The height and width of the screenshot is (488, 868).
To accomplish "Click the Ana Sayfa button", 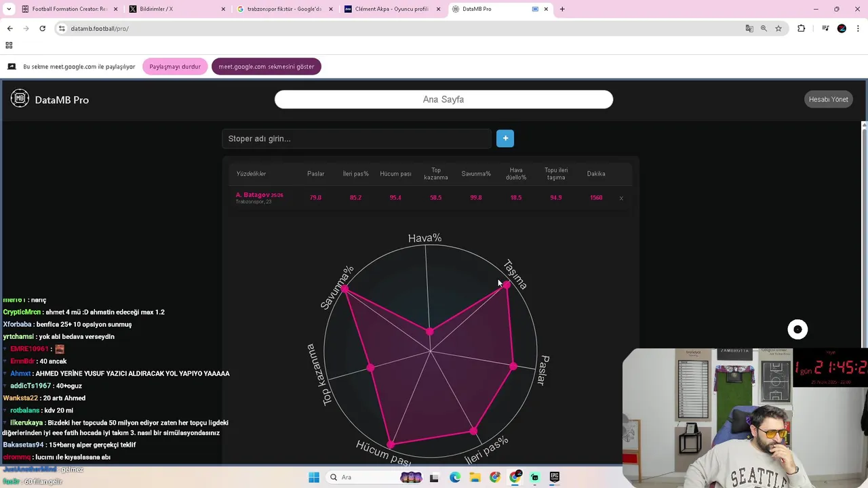I will 443,99.
